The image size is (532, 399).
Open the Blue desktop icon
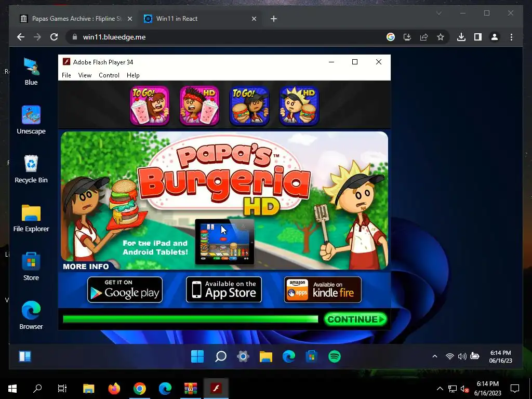(31, 72)
